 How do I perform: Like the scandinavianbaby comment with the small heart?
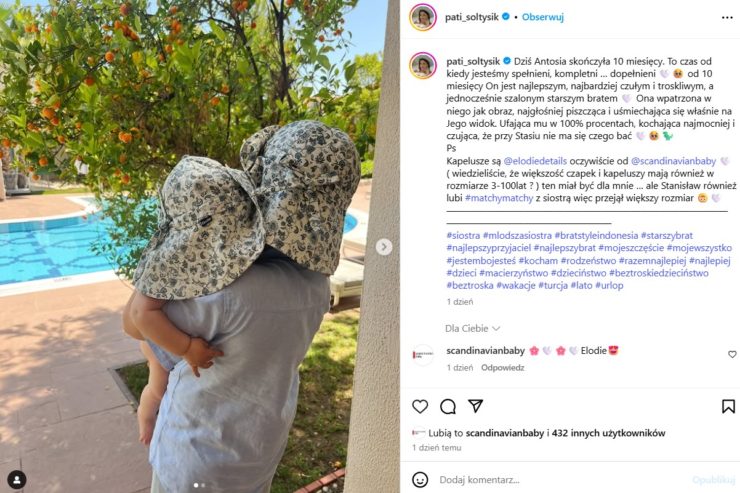click(x=732, y=354)
